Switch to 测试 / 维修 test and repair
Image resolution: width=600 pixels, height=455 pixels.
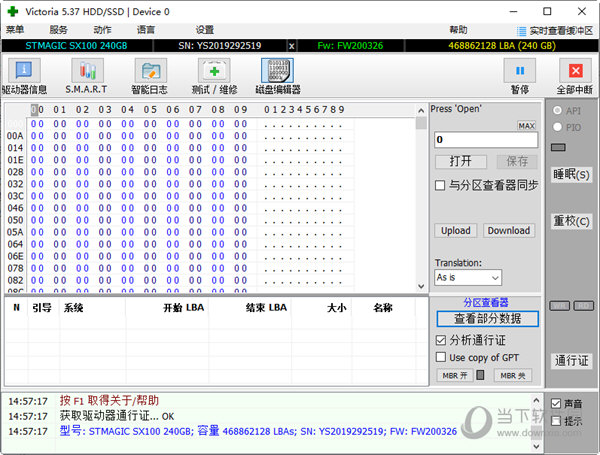tap(215, 71)
